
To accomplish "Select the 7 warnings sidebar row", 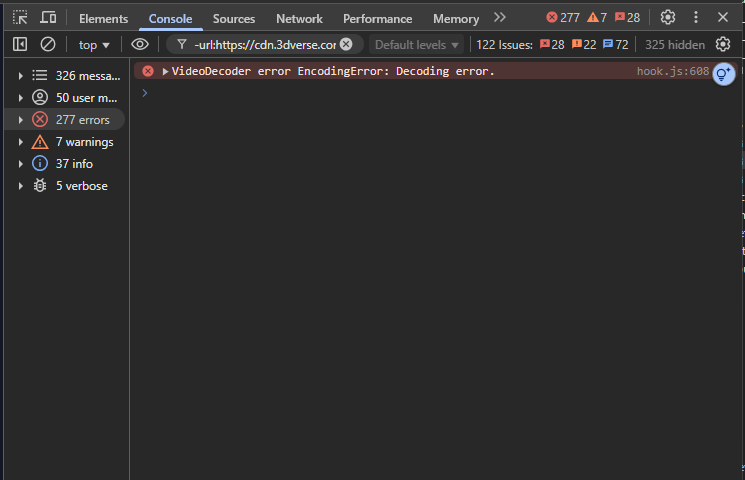I will click(64, 142).
